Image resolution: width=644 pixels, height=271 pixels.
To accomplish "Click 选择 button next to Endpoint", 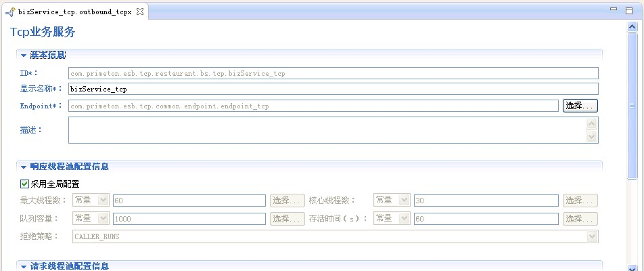I will tap(580, 106).
